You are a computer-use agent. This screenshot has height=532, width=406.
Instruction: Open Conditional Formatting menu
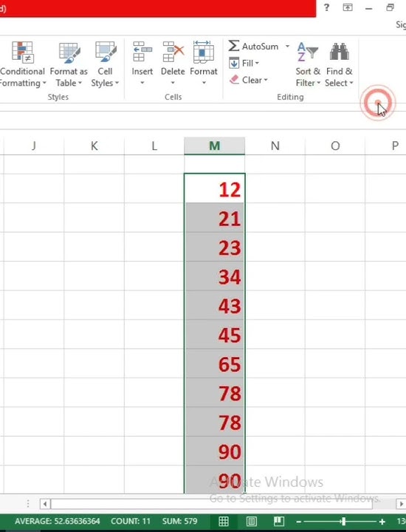coord(22,64)
